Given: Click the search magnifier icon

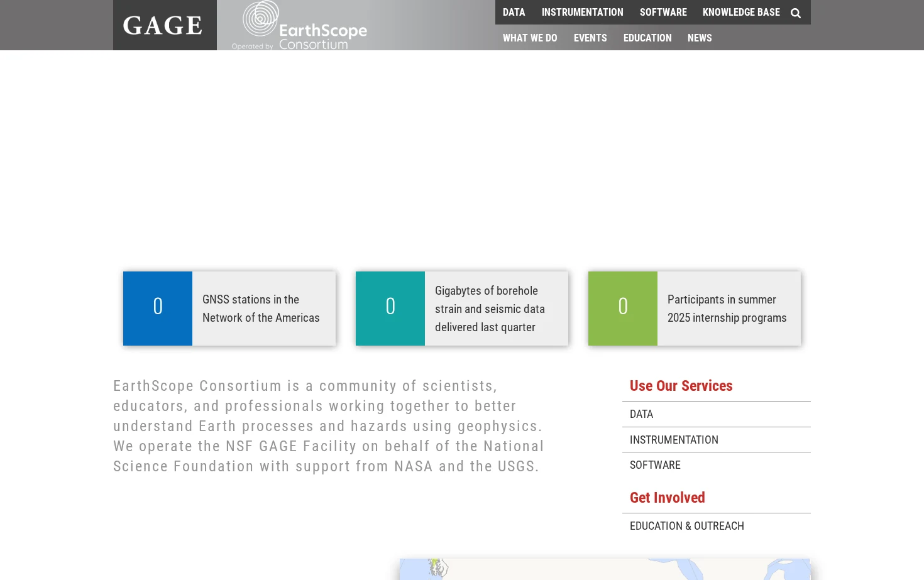Looking at the screenshot, I should (x=795, y=13).
